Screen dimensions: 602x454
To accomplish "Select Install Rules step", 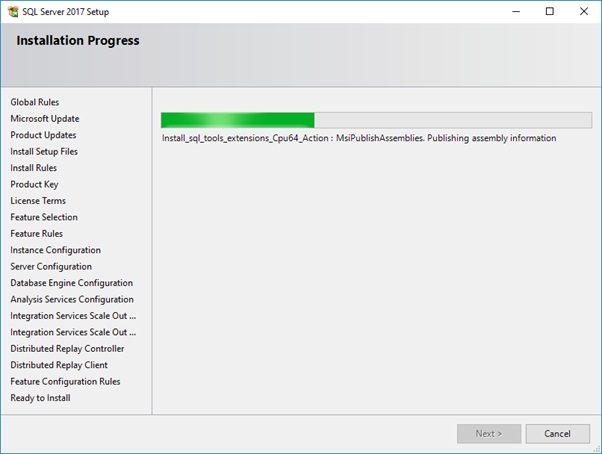I will (x=33, y=168).
